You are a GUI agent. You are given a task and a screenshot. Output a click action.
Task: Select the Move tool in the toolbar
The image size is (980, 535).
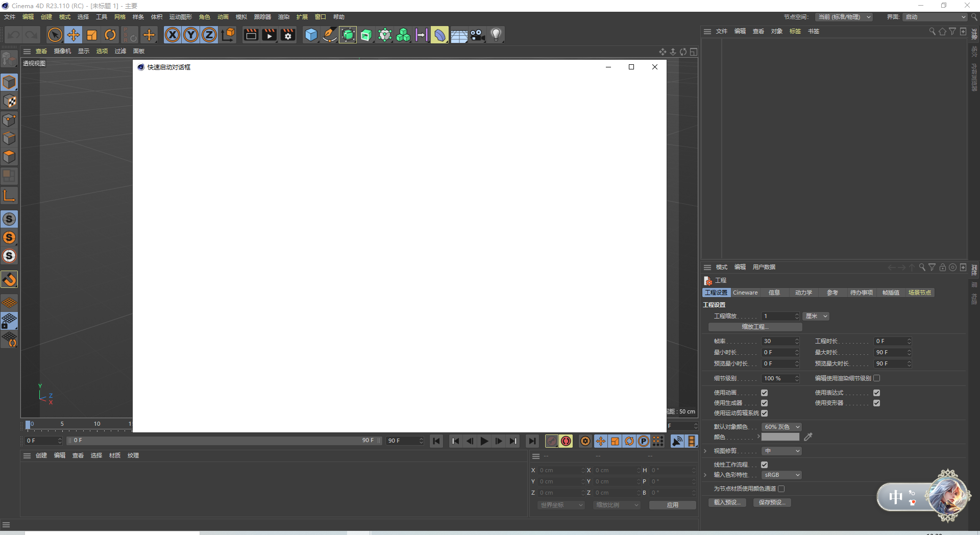tap(73, 35)
